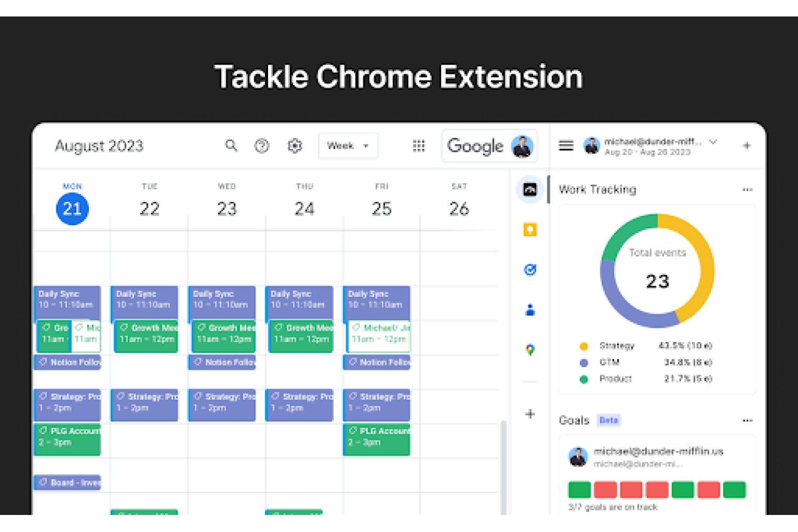
Task: Click the August 2023 title
Action: 99,146
